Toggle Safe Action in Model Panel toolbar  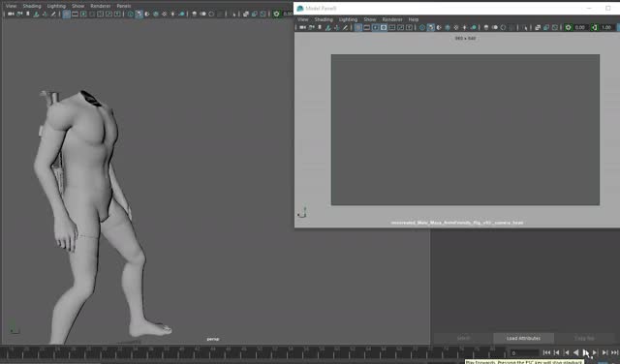point(400,27)
